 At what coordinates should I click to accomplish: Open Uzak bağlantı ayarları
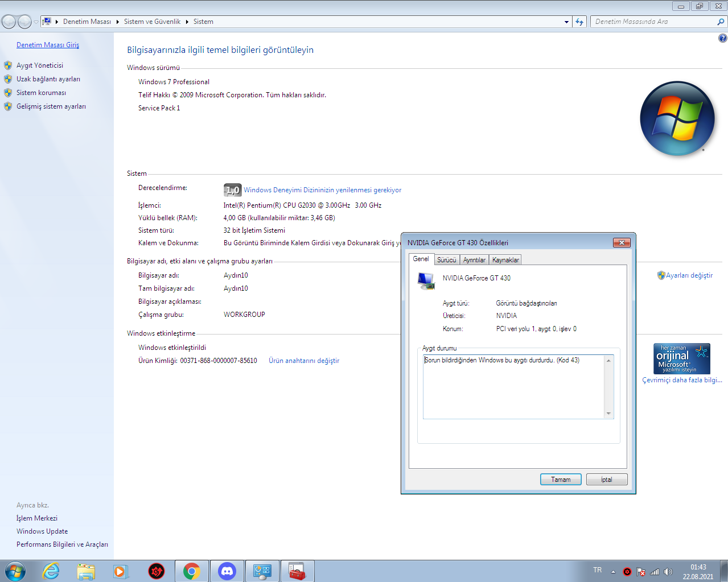coord(48,79)
